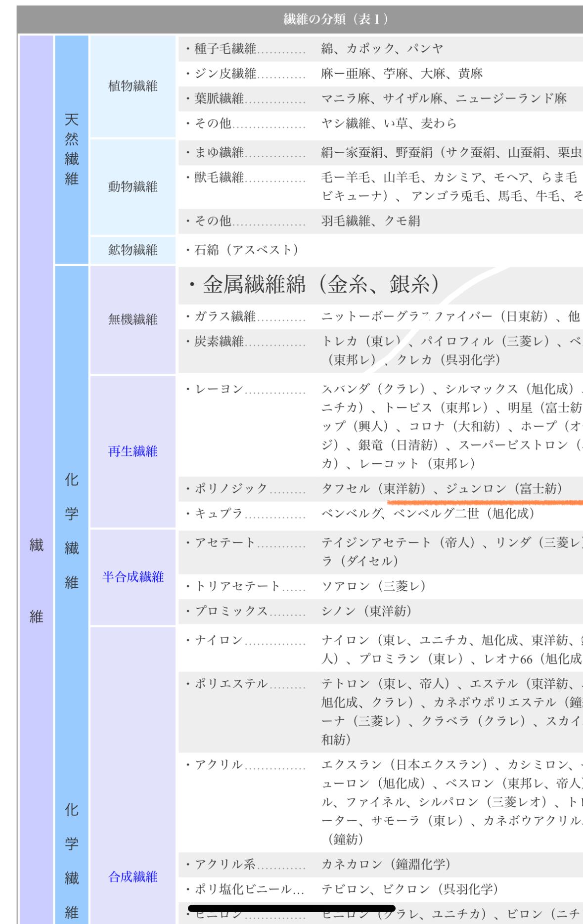This screenshot has height=924, width=583.
Task: Select the vertical 天然繊維 heading cell
Action: pyautogui.click(x=72, y=149)
